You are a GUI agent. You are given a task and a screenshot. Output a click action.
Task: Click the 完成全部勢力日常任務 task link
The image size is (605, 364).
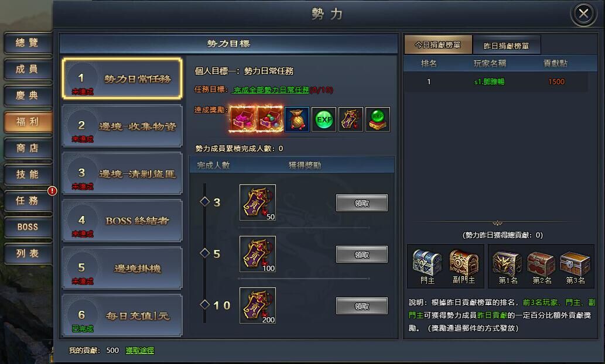click(271, 90)
